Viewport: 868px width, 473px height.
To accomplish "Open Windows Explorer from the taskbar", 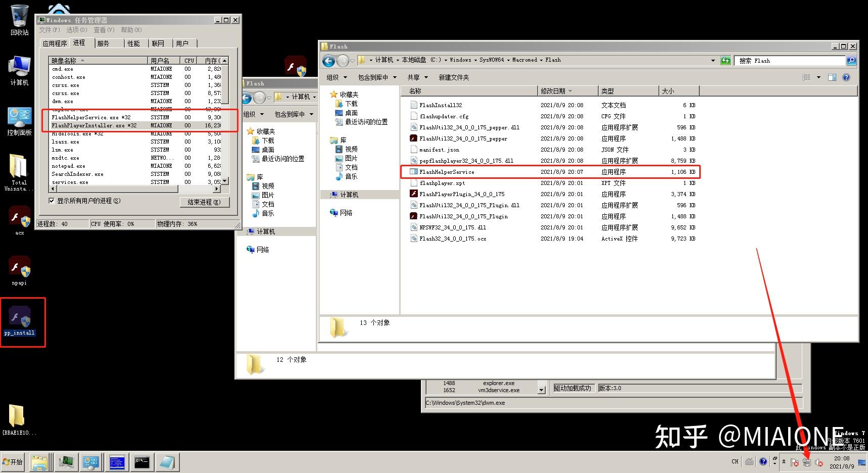I will click(39, 462).
